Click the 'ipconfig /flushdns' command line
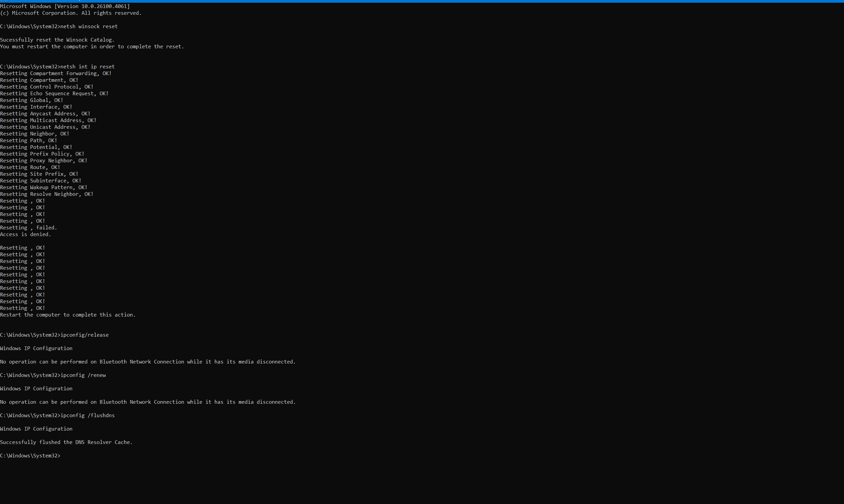This screenshot has height=504, width=844. click(x=57, y=415)
